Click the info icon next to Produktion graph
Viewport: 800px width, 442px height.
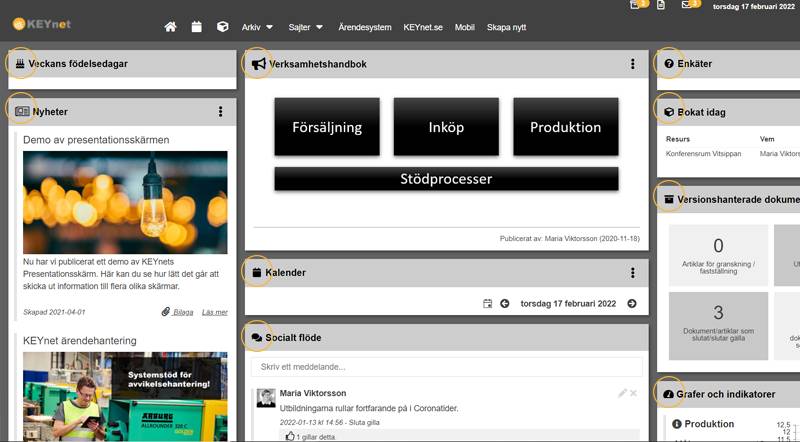pos(677,424)
